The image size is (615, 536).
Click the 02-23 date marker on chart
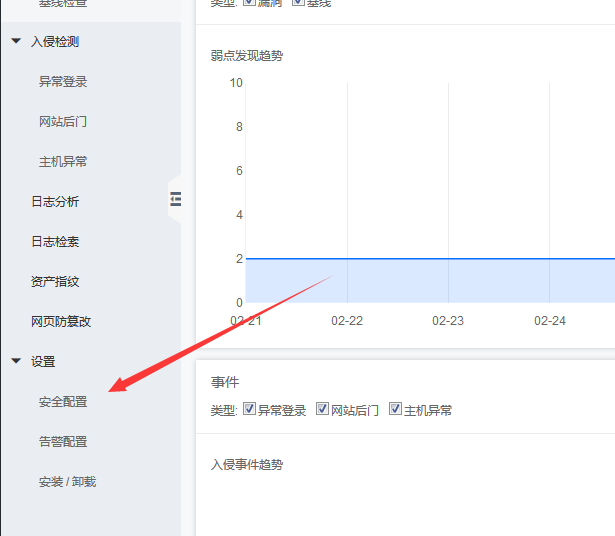tap(448, 321)
